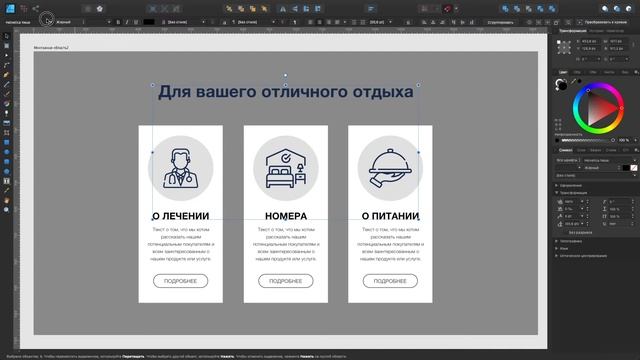Click the Subtract boolean operation icon
The width and height of the screenshot is (640, 360).
(517, 9)
